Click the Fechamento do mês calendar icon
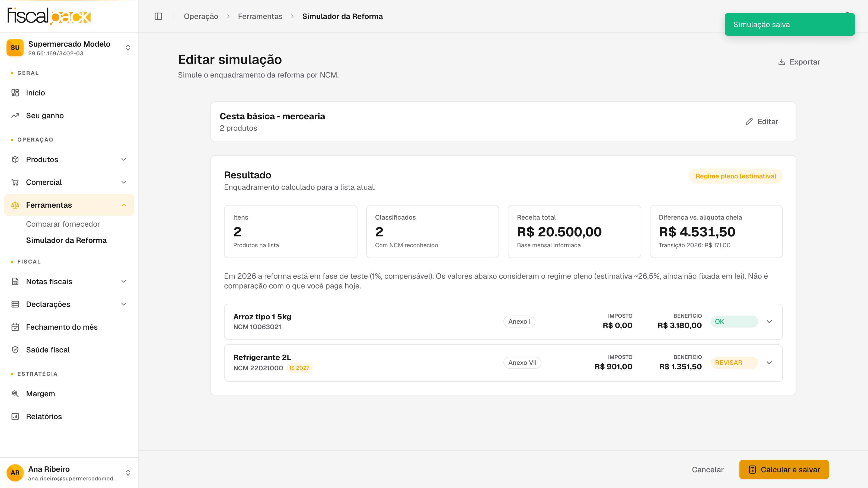 [15, 327]
